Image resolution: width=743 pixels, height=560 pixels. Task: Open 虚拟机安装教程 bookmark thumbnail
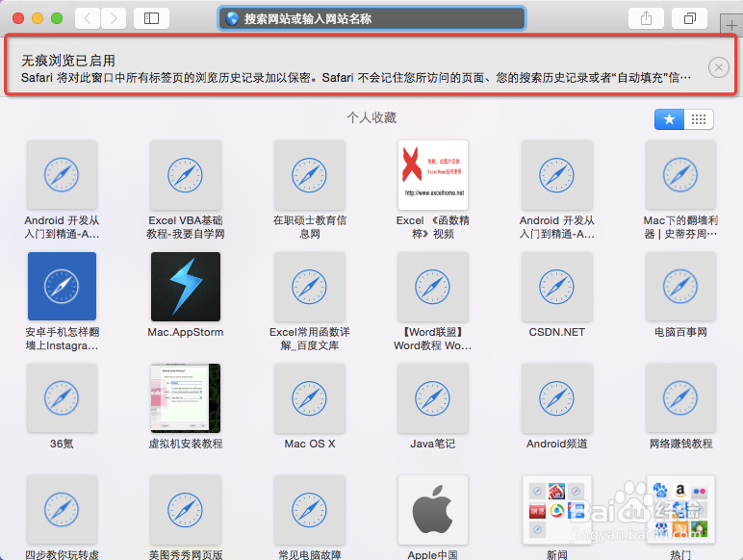click(x=186, y=398)
